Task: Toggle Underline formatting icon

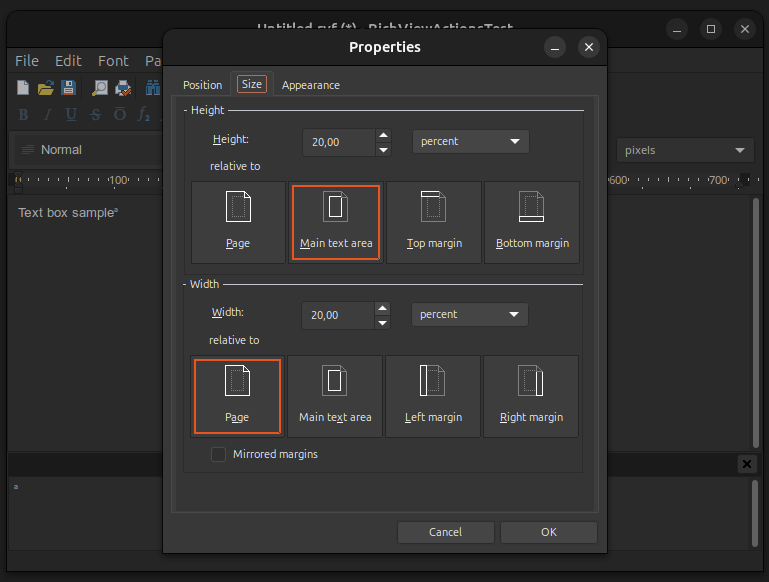Action: (71, 114)
